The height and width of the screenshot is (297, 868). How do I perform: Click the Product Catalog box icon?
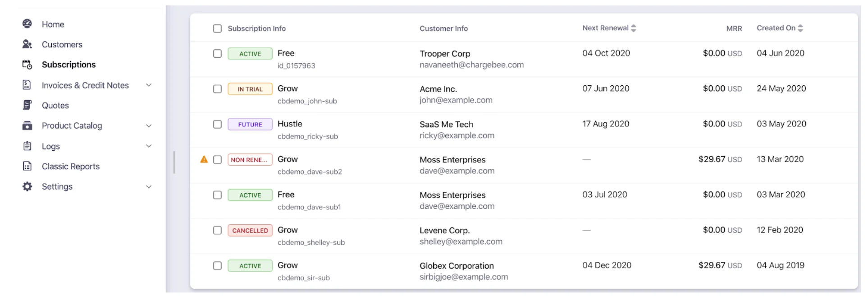coord(27,125)
